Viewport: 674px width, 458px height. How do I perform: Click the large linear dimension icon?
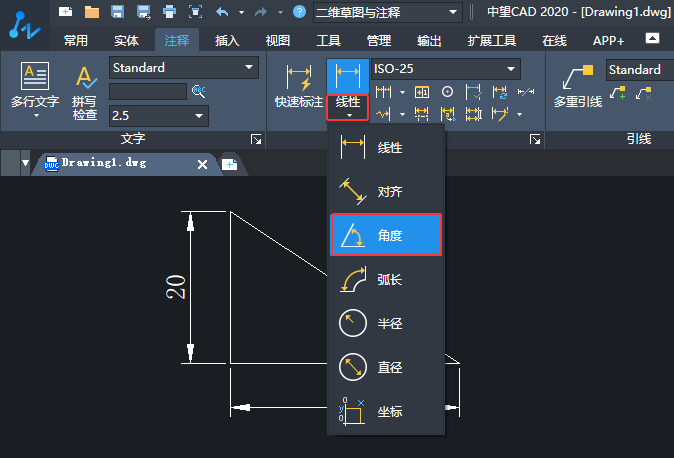[348, 76]
